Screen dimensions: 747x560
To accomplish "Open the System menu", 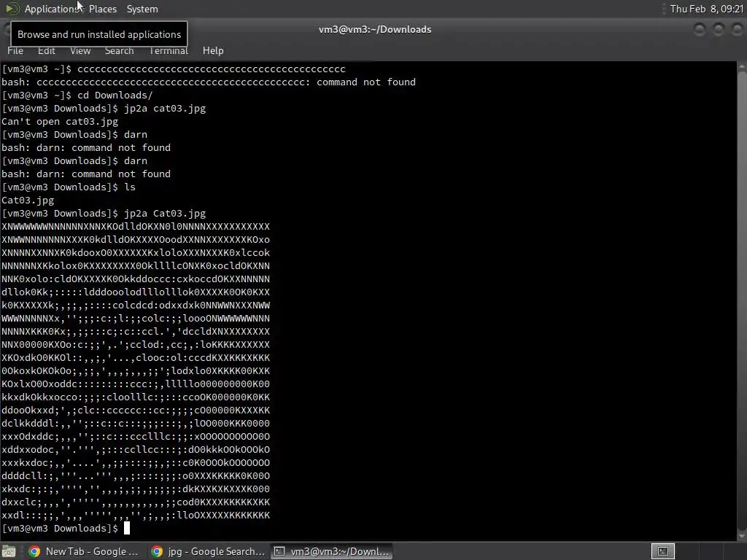I will click(x=142, y=9).
